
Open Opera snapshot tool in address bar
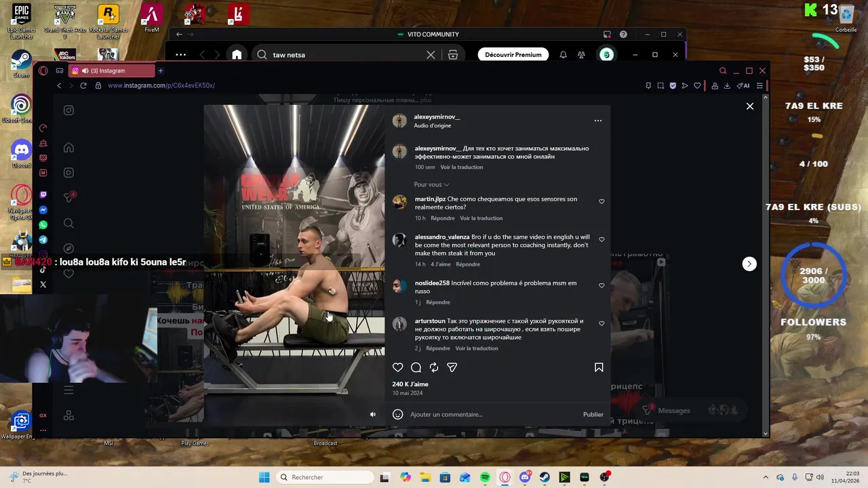(660, 85)
